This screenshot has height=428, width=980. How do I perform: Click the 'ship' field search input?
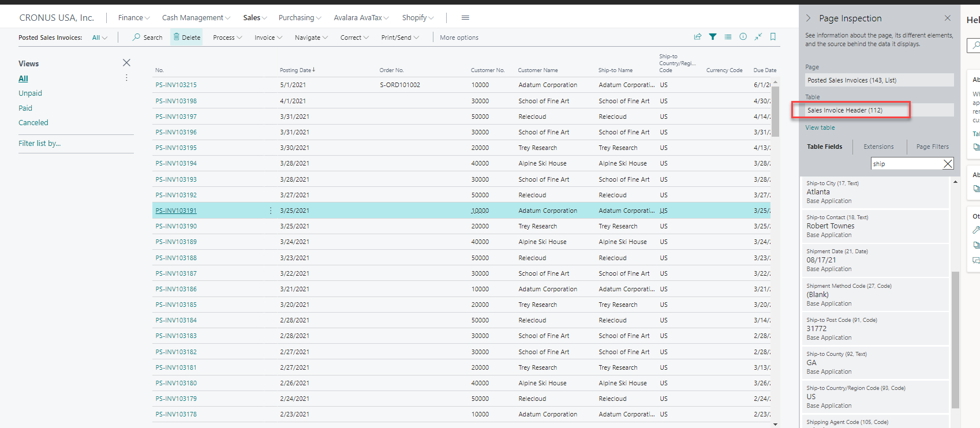(x=905, y=164)
